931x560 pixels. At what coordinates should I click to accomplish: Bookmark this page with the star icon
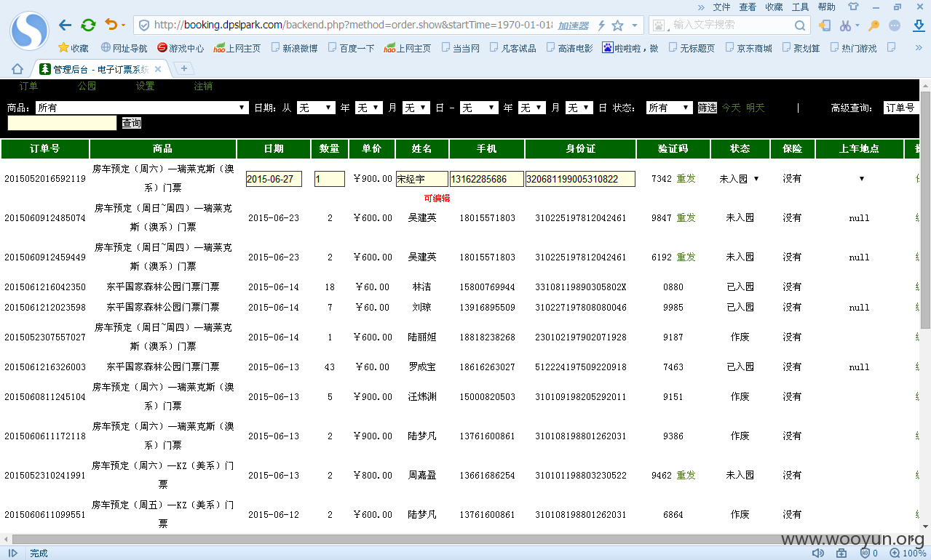617,25
